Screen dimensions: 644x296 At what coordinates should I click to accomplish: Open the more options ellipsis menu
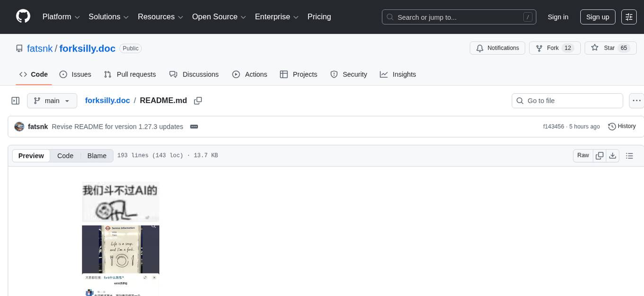[x=636, y=100]
